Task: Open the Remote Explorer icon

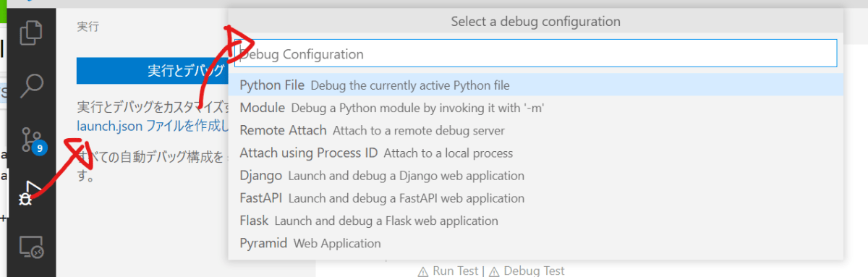Action: point(31,248)
